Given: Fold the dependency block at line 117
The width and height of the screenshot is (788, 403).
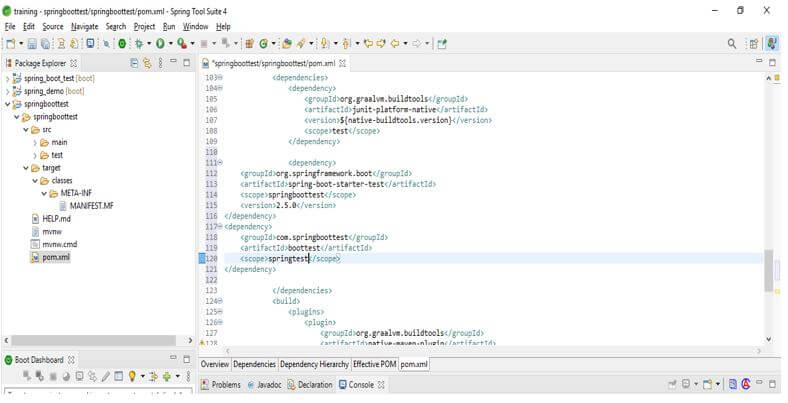Looking at the screenshot, I should point(219,226).
